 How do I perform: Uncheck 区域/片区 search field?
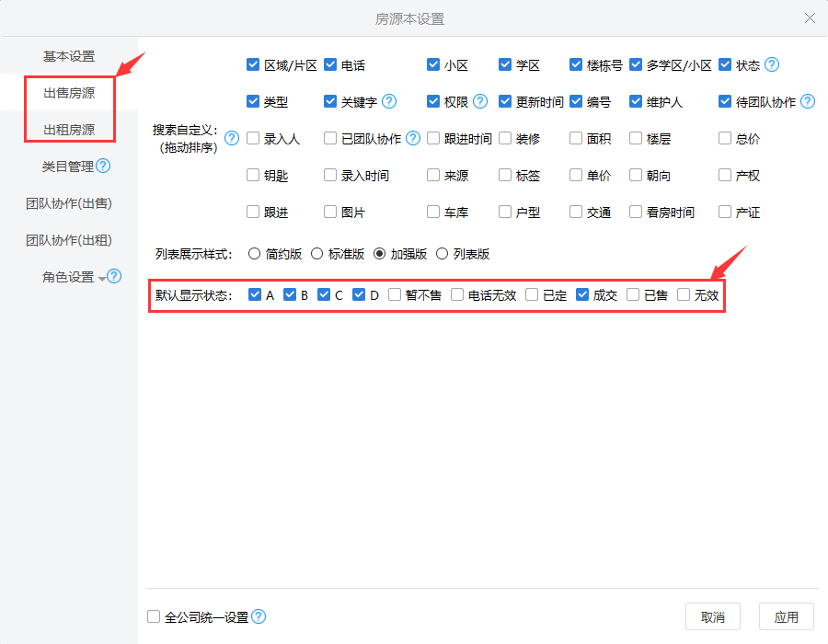click(253, 64)
